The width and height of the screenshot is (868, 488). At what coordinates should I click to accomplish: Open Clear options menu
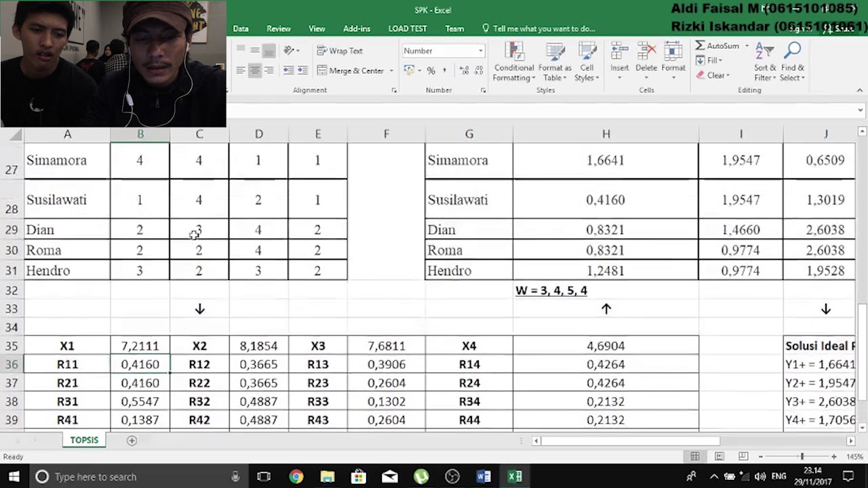pyautogui.click(x=712, y=75)
